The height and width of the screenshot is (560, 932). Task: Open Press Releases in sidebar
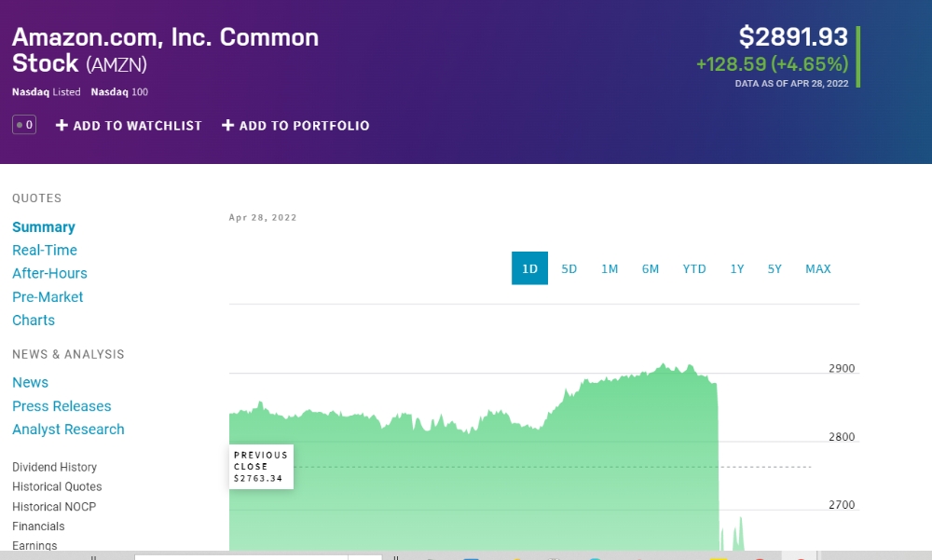point(62,406)
